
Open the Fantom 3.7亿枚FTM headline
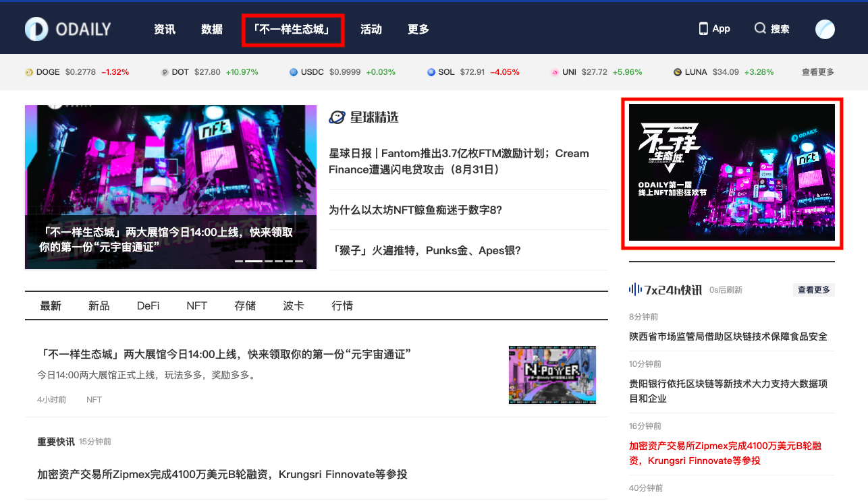click(x=459, y=161)
